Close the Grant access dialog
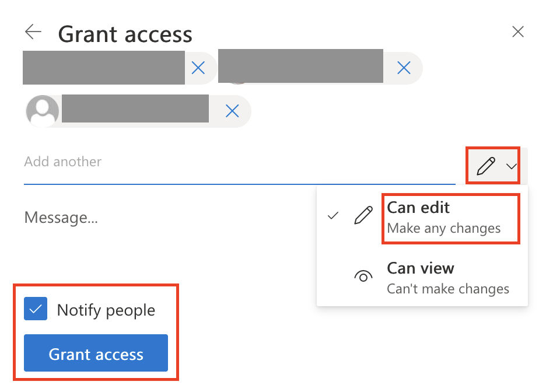 tap(517, 32)
